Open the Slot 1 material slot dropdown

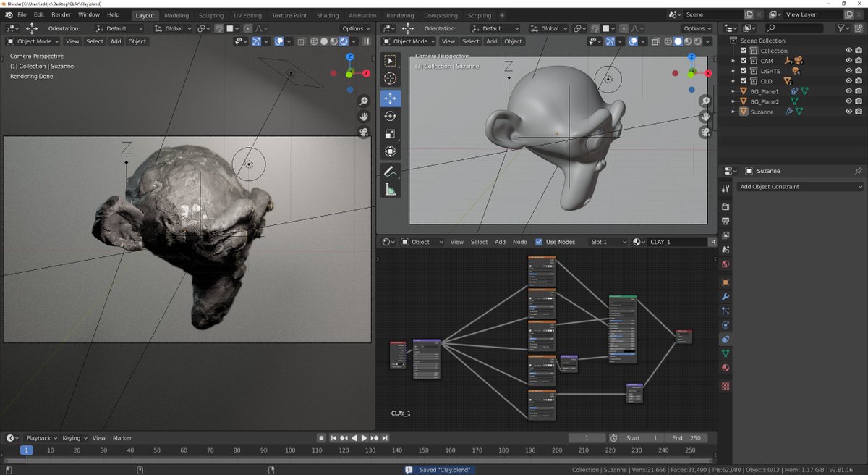click(608, 242)
